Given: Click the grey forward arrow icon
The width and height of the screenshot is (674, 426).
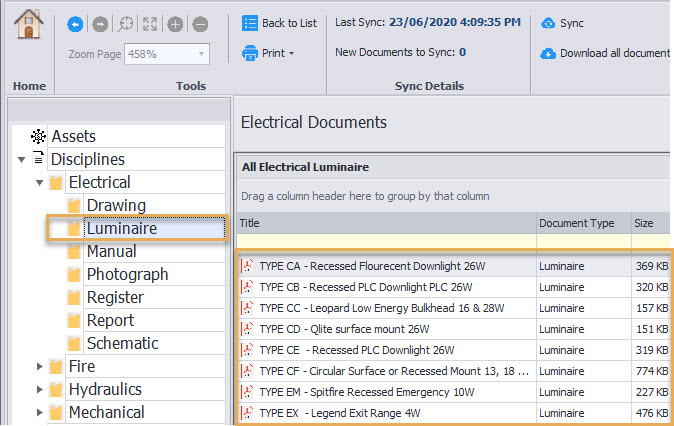Looking at the screenshot, I should coord(100,25).
